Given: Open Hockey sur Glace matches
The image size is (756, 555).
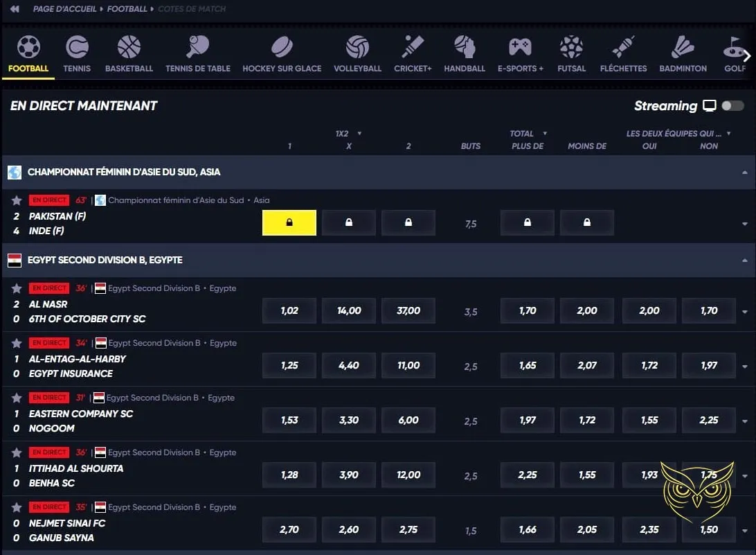Looking at the screenshot, I should [x=282, y=52].
